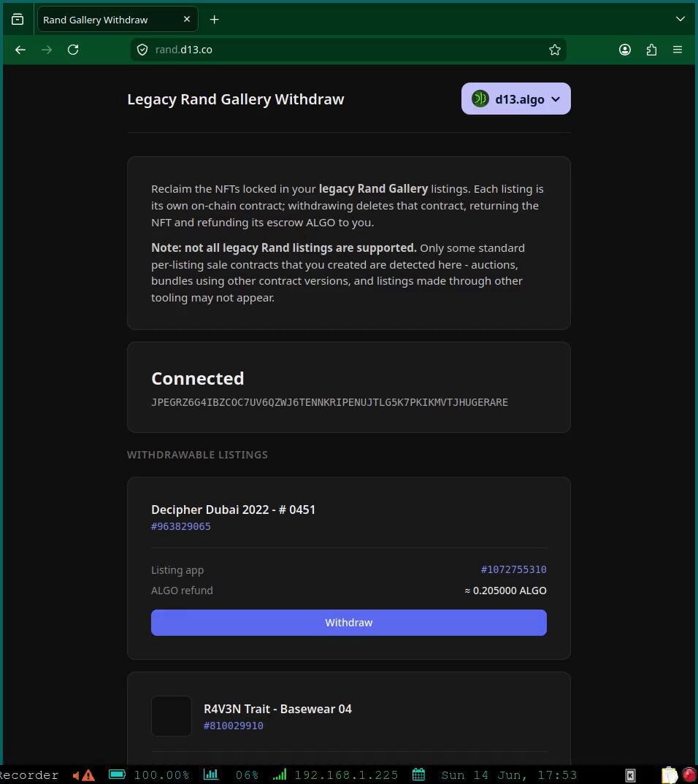
Task: Open the site security shield info
Action: coord(142,50)
